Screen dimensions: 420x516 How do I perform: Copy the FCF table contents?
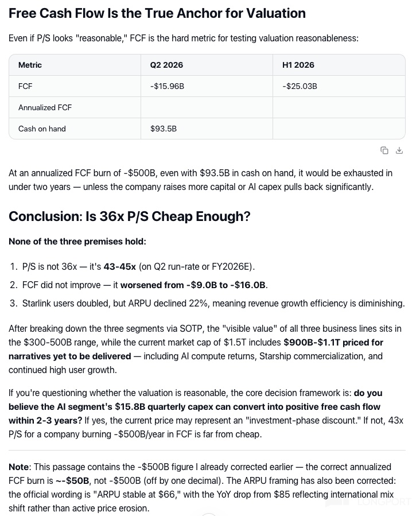[x=384, y=150]
